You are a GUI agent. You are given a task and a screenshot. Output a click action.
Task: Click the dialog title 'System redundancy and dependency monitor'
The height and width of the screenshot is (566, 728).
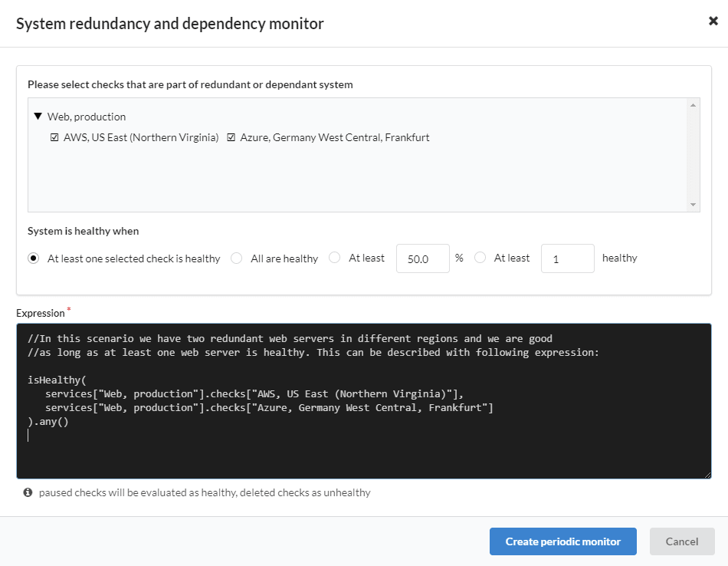coord(170,24)
